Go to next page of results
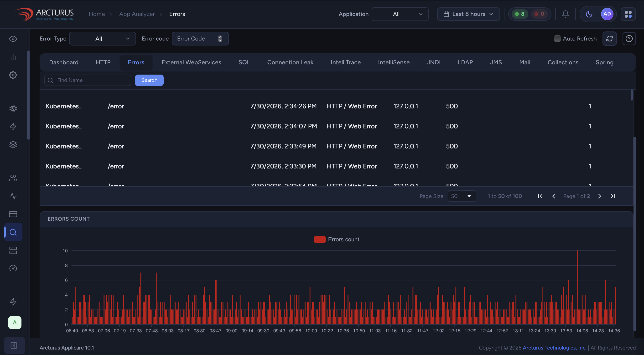Image resolution: width=644 pixels, height=355 pixels. click(x=599, y=196)
